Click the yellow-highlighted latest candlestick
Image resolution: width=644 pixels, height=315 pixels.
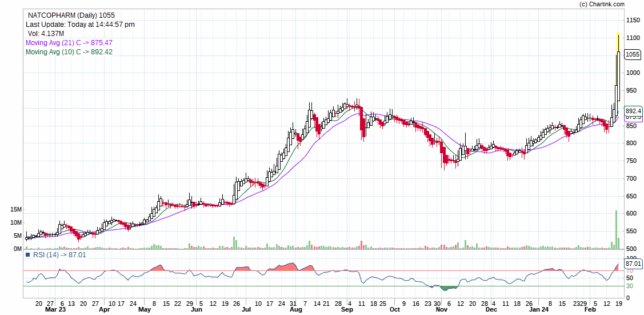pos(618,68)
